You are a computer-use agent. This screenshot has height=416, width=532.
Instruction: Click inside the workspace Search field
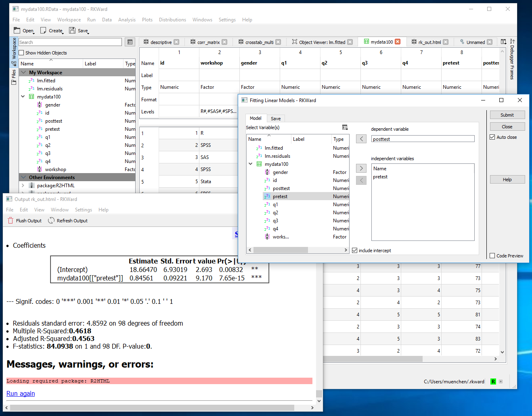[x=69, y=42]
